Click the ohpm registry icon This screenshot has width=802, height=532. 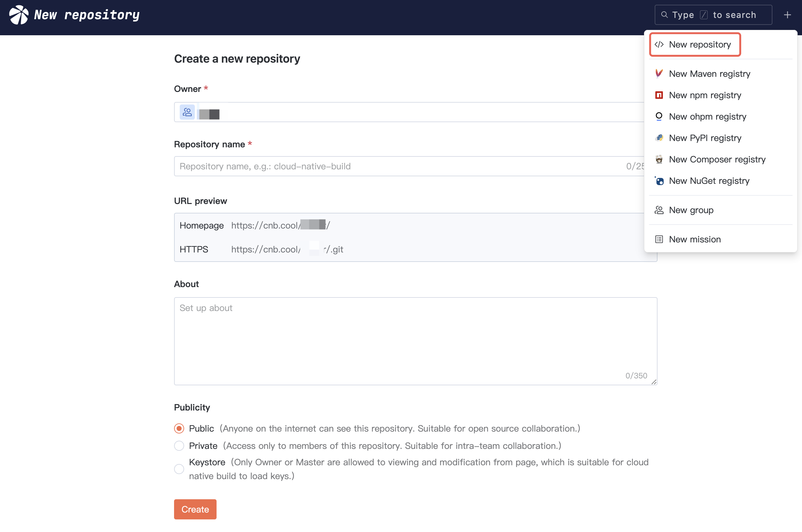tap(659, 116)
